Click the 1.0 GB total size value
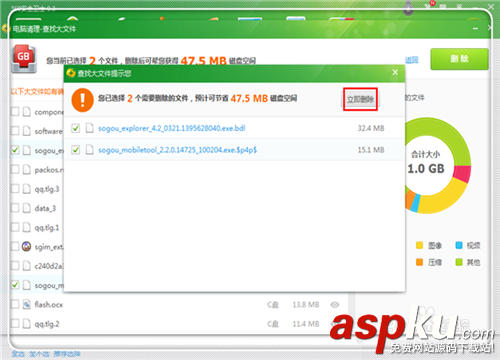This screenshot has height=360, width=500. coord(426,169)
